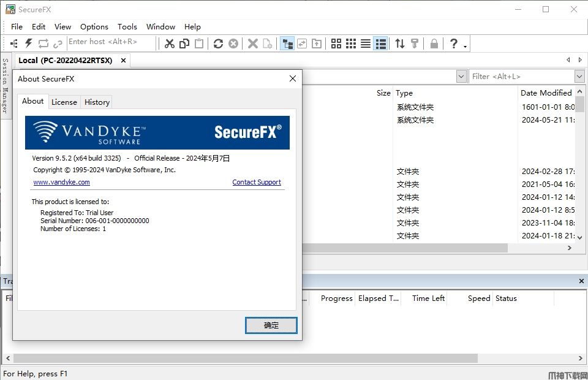Screen dimensions: 588x380
Task: Switch to small icons grid view
Action: (351, 44)
